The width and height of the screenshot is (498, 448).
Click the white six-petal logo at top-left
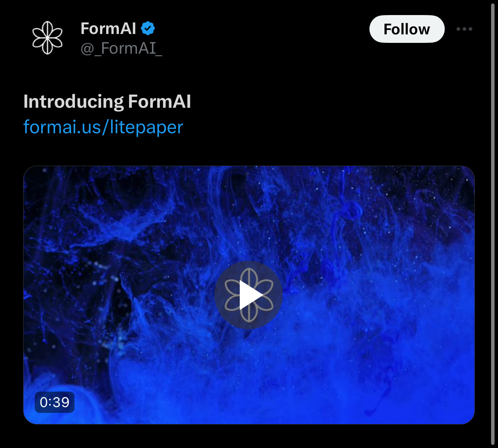[x=47, y=37]
